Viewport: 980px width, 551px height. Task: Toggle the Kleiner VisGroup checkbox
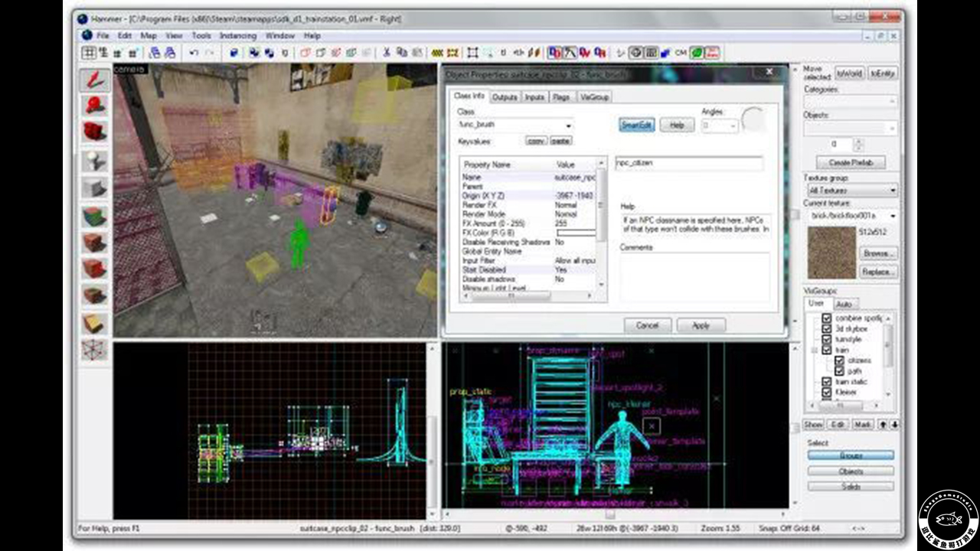(x=827, y=392)
